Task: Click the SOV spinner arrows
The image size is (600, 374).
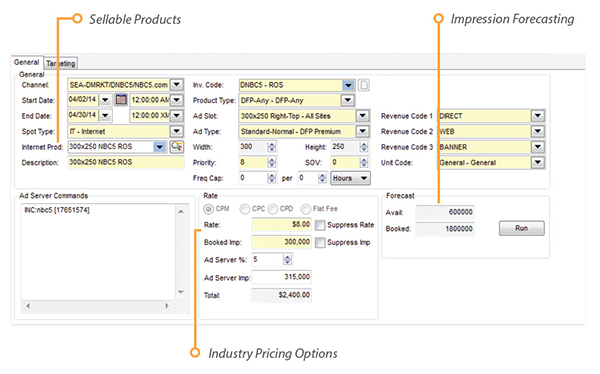Action: point(364,162)
